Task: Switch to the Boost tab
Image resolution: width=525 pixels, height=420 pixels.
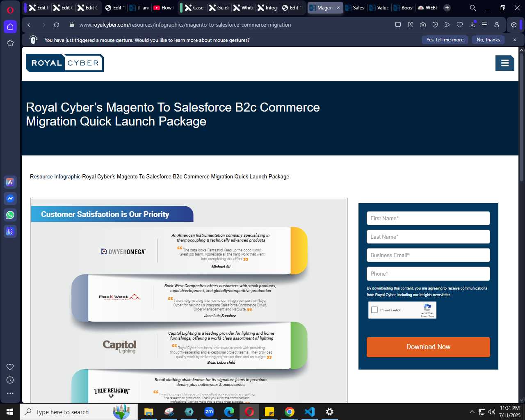Action: click(x=404, y=8)
